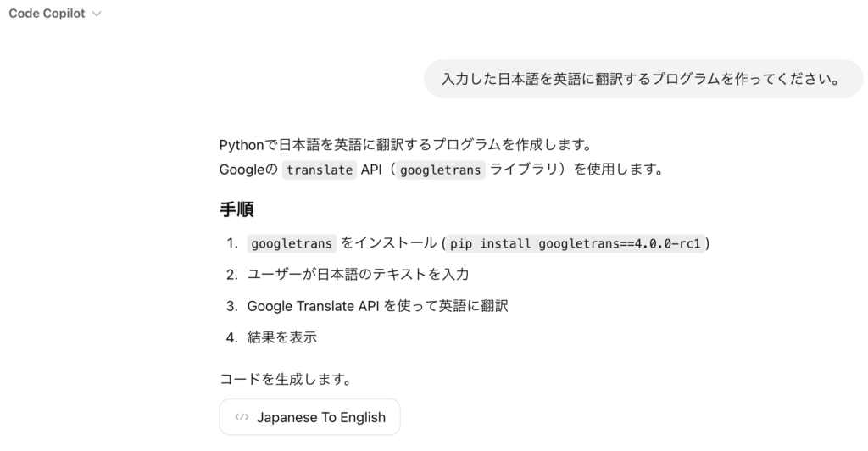This screenshot has width=868, height=451.
Task: Click the API text after translate code
Action: (x=371, y=170)
